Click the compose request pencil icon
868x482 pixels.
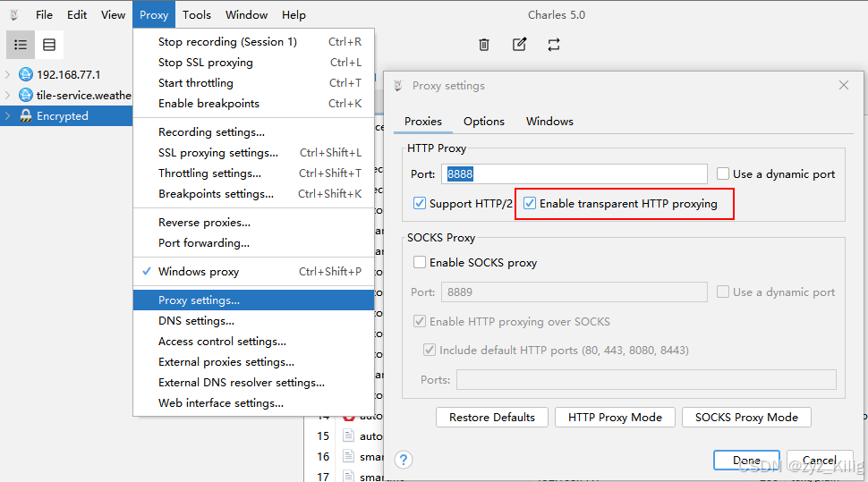(x=519, y=45)
